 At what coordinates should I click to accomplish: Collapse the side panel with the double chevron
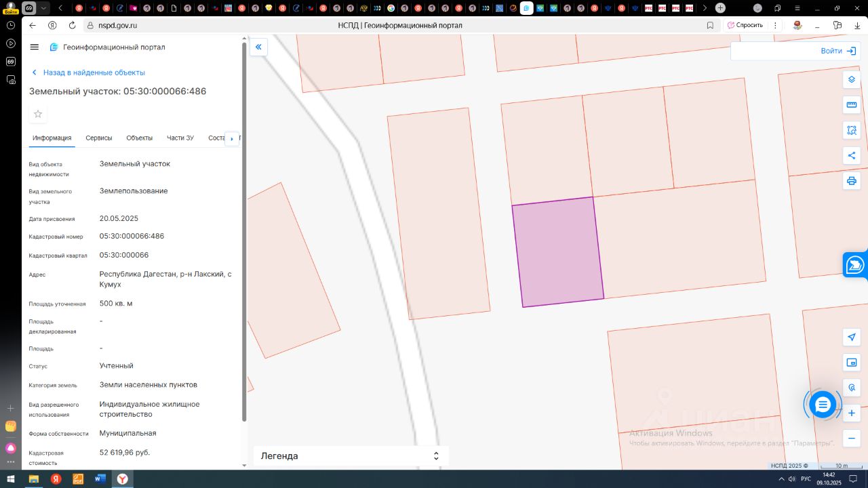pos(258,47)
